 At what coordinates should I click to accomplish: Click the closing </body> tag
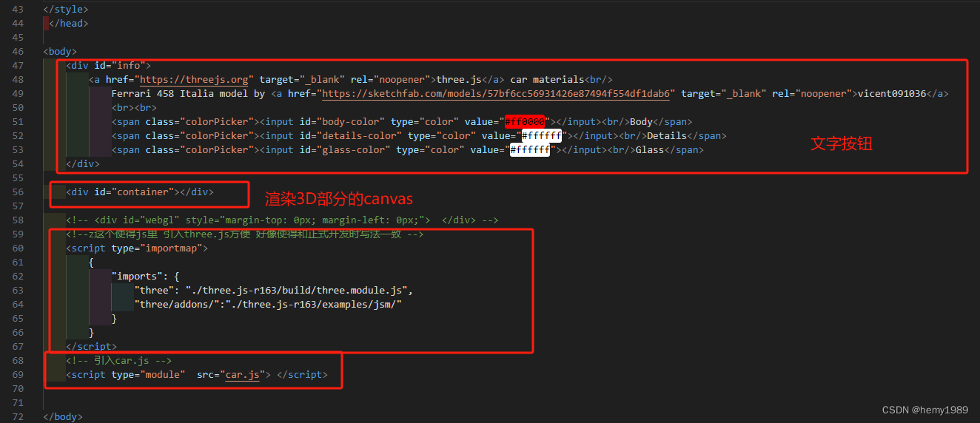coord(63,417)
